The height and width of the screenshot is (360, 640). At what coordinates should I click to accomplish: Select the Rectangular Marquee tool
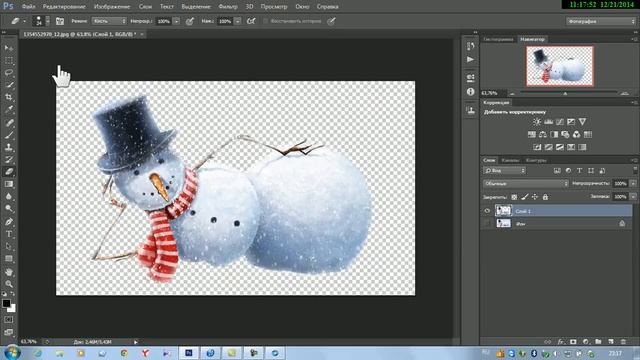(x=9, y=60)
